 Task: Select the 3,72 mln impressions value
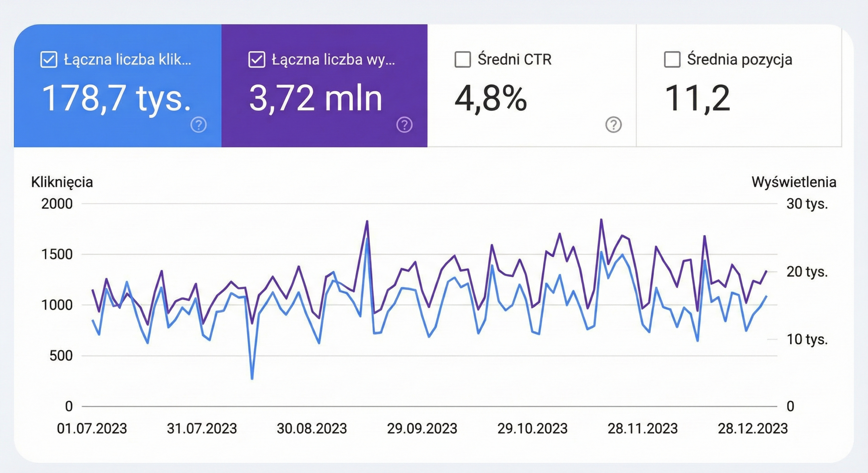pos(315,98)
